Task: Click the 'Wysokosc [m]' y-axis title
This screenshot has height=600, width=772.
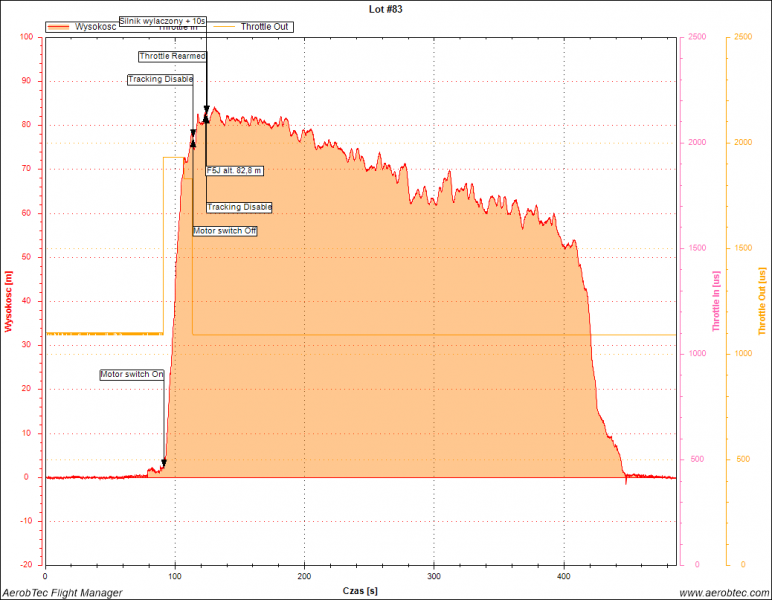Action: click(x=9, y=301)
